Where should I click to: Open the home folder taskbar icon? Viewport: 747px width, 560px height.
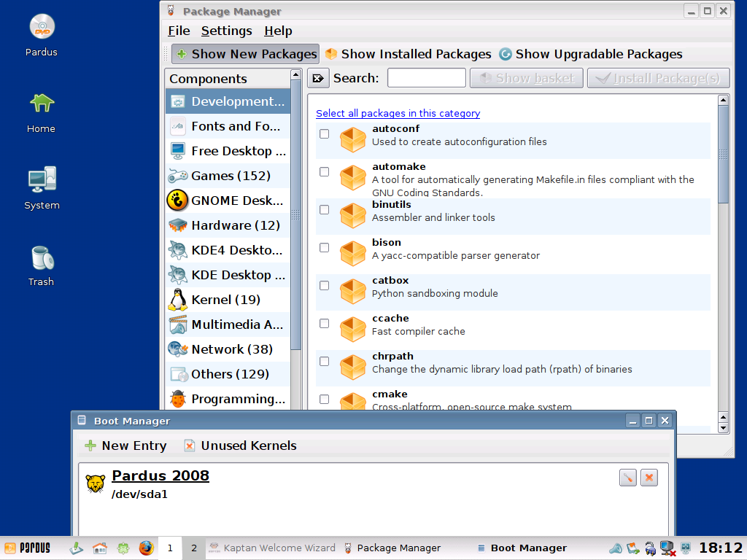(99, 548)
